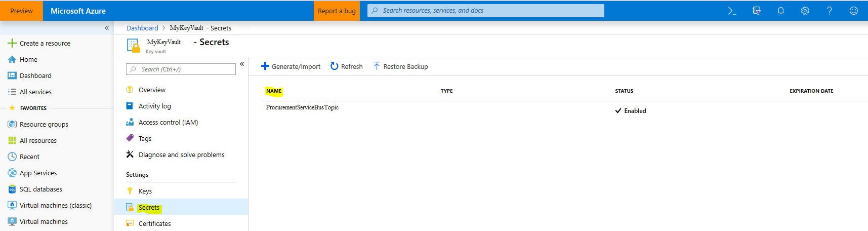Click the Virtual machines monitor icon
Viewport: 868px width, 231px height.
click(12, 221)
